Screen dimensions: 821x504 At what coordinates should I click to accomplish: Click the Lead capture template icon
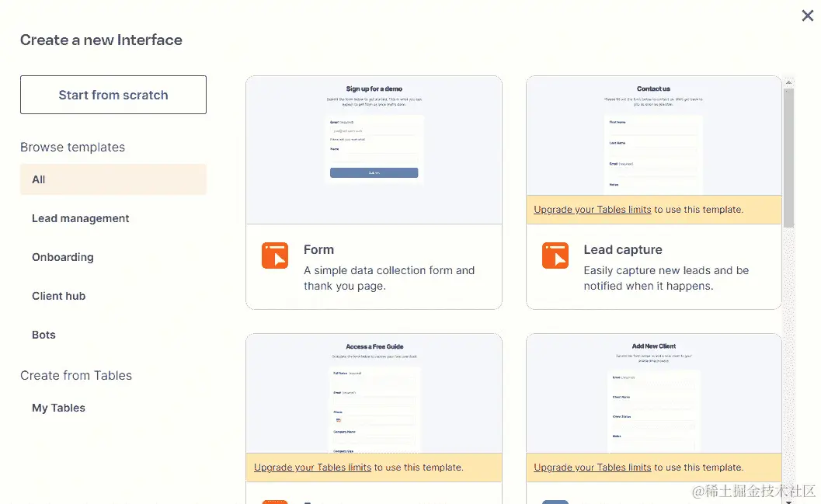tap(555, 255)
